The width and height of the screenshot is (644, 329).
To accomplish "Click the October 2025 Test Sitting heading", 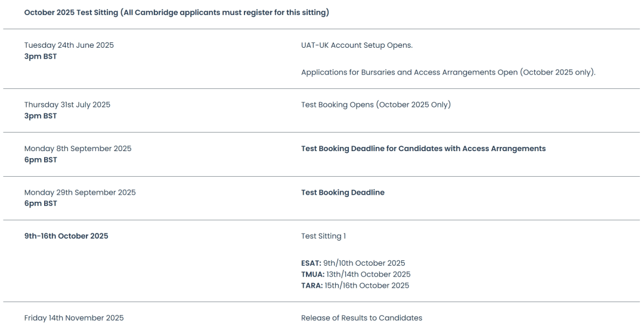I will click(177, 13).
